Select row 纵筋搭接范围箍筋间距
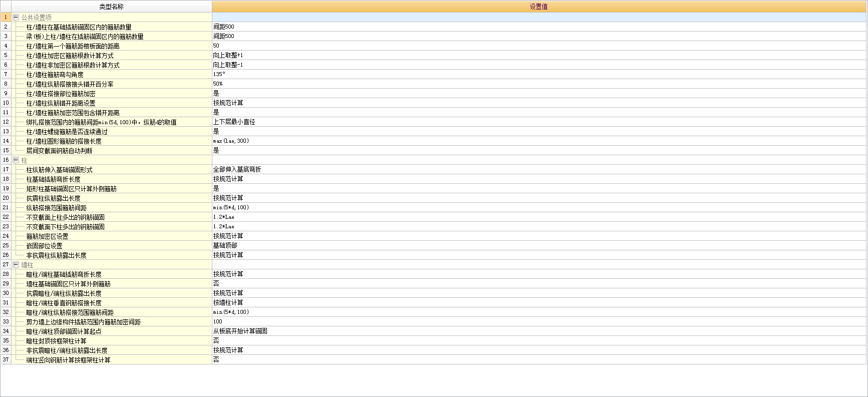 [x=56, y=208]
